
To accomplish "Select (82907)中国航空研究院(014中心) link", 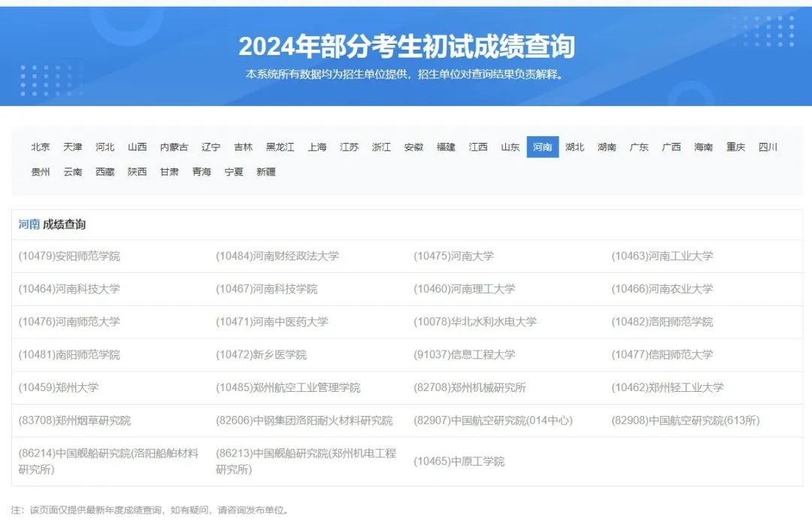I will (493, 420).
